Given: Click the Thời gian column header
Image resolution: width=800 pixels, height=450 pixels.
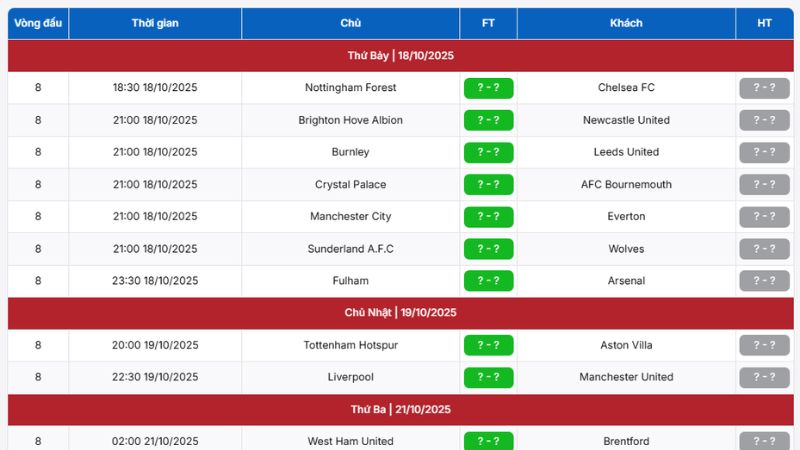Looking at the screenshot, I should [155, 23].
